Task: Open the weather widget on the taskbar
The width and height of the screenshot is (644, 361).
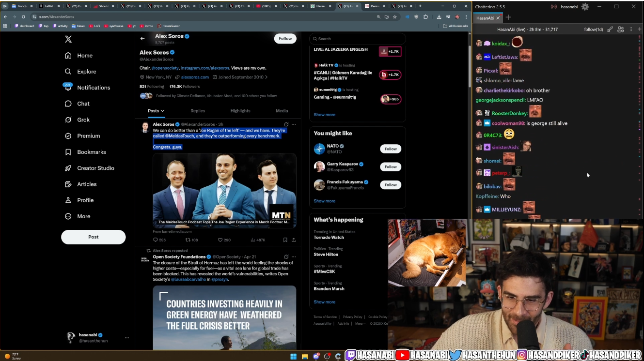Action: (x=13, y=356)
